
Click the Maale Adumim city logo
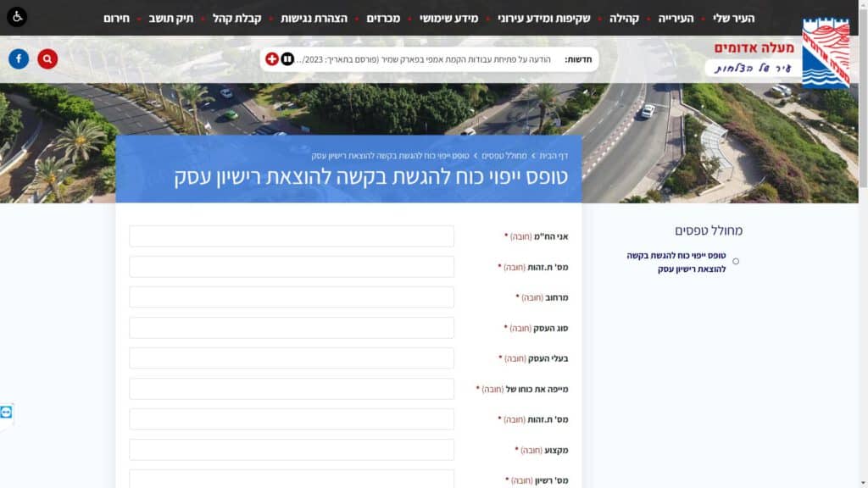pyautogui.click(x=825, y=53)
